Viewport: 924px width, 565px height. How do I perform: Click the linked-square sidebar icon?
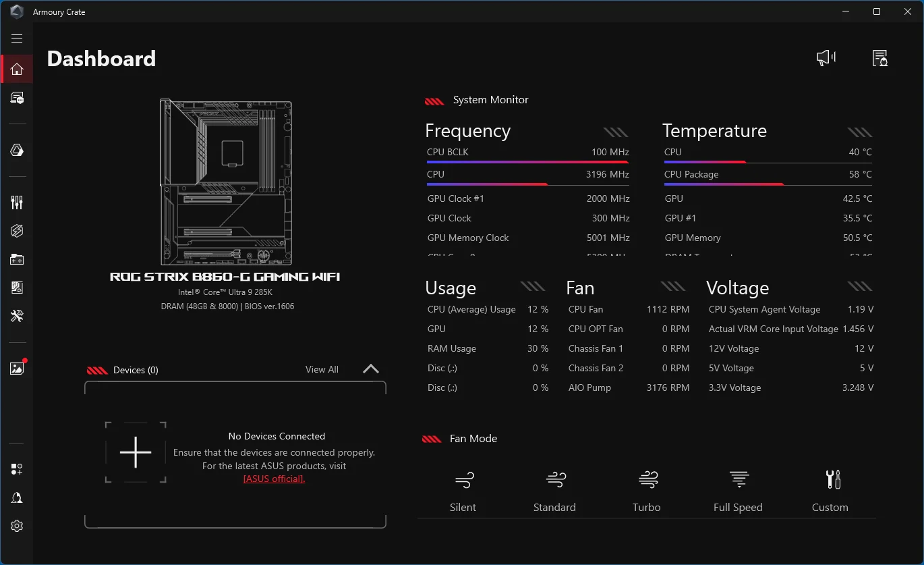pos(17,231)
